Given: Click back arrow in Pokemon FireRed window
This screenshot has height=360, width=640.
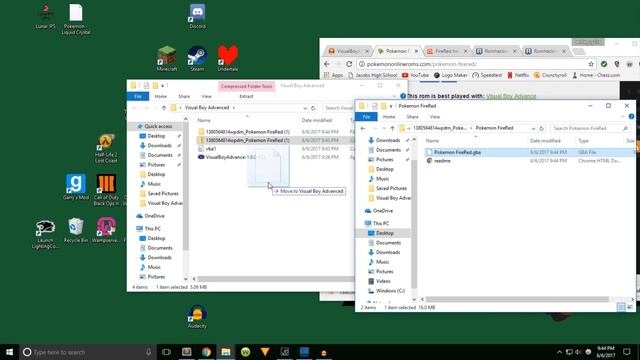Looking at the screenshot, I should [363, 128].
